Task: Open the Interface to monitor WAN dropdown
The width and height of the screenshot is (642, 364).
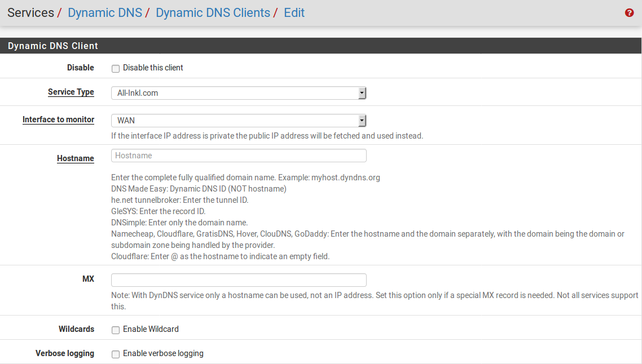Action: pos(239,120)
